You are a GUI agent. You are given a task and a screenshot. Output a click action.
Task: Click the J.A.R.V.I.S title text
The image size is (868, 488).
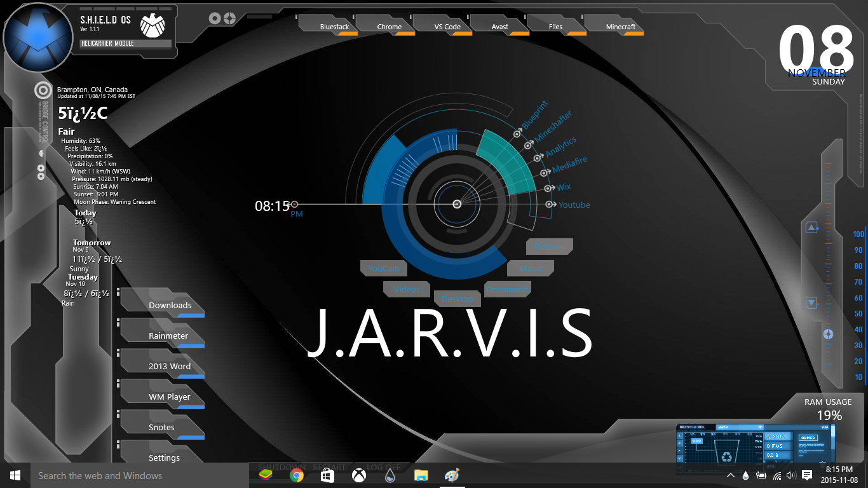point(449,334)
